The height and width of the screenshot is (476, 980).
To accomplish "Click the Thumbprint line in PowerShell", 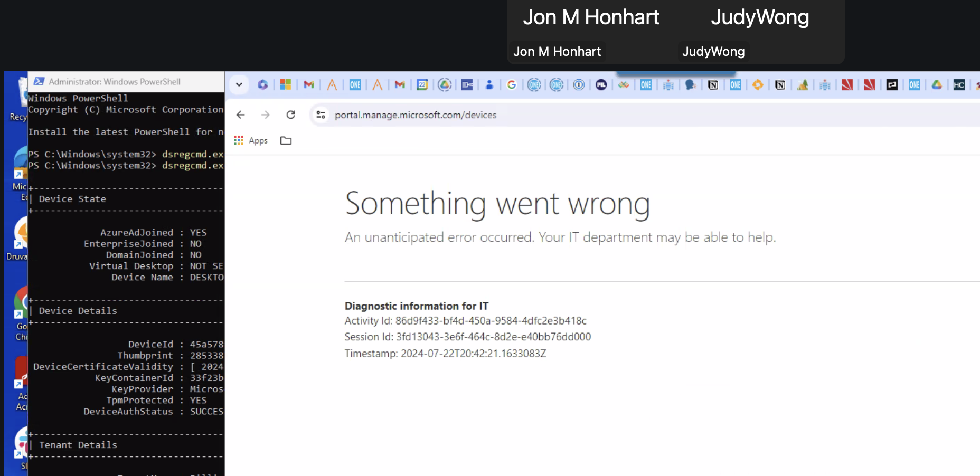I will tap(171, 355).
